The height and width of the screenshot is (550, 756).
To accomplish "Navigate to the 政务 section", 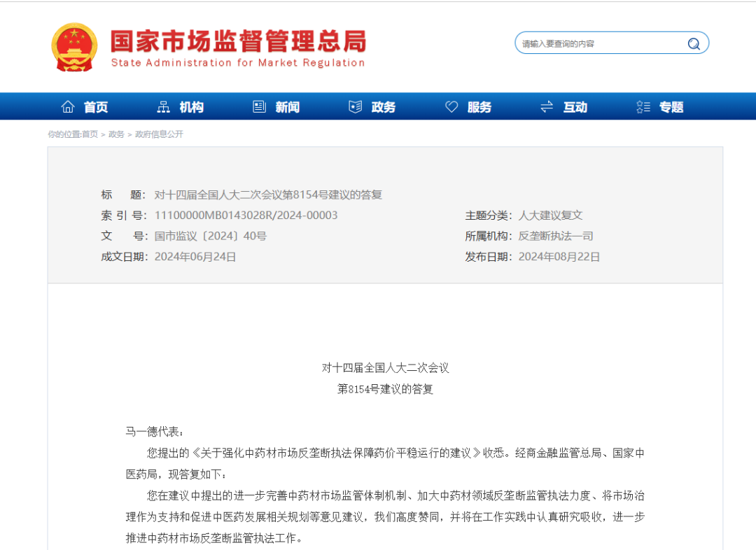I will (384, 106).
